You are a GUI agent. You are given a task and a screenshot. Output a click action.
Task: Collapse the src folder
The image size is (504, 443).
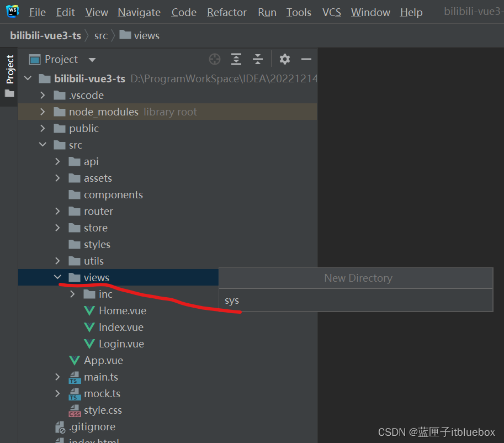[x=43, y=145]
